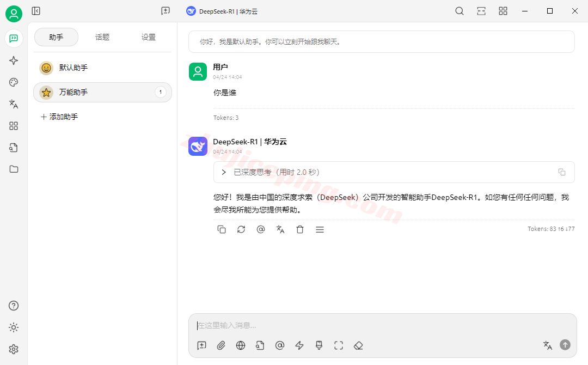
Task: Open the mini apps grid sidebar icon
Action: point(14,126)
